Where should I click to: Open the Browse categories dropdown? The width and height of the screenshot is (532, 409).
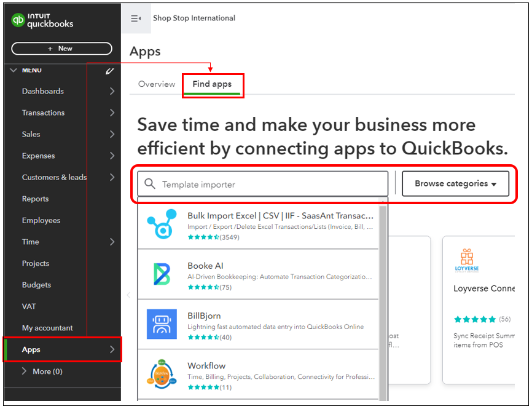455,183
